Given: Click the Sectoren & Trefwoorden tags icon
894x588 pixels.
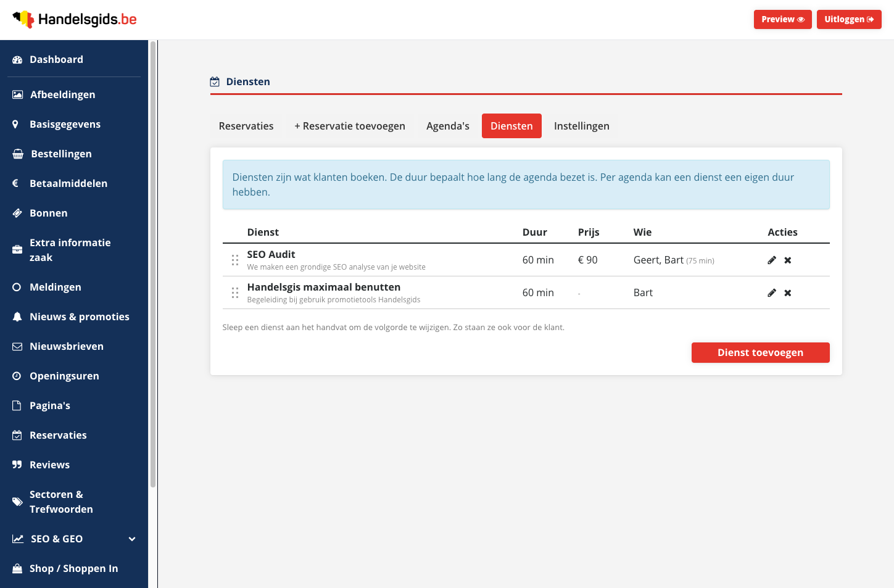Looking at the screenshot, I should tap(17, 502).
